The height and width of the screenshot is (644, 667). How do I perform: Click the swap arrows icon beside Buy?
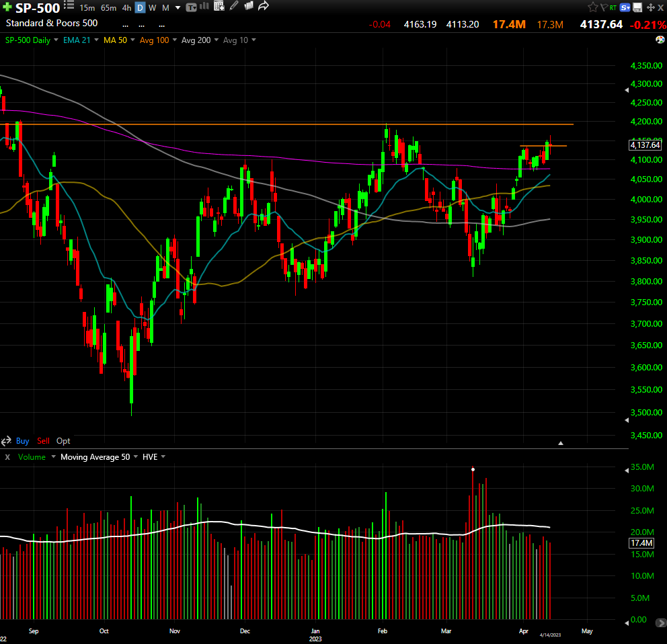click(6, 441)
